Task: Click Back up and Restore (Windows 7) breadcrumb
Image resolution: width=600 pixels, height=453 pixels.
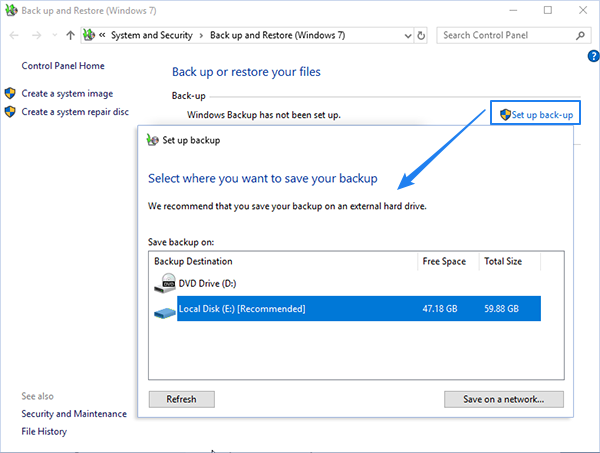Action: [x=277, y=35]
